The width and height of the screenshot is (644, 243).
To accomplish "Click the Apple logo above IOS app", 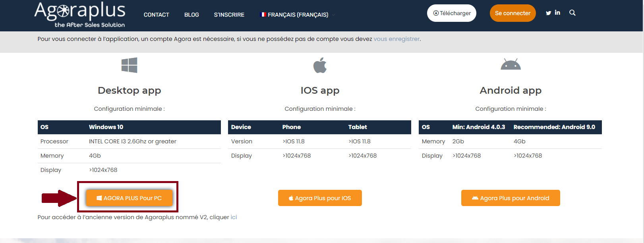I will (x=320, y=65).
